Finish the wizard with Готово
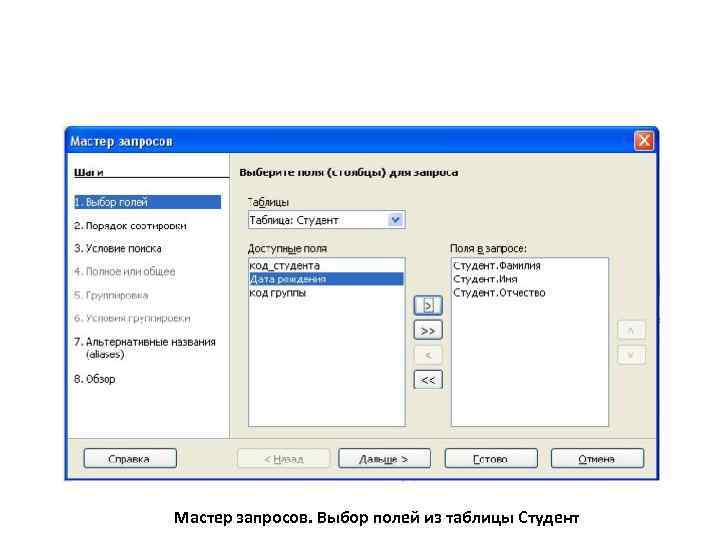 click(x=491, y=458)
